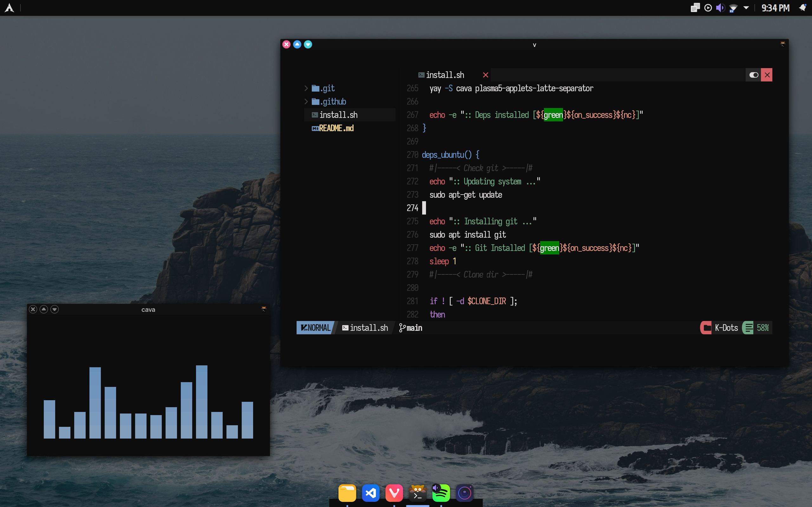Toggle the theme switch in the tabline

click(754, 75)
